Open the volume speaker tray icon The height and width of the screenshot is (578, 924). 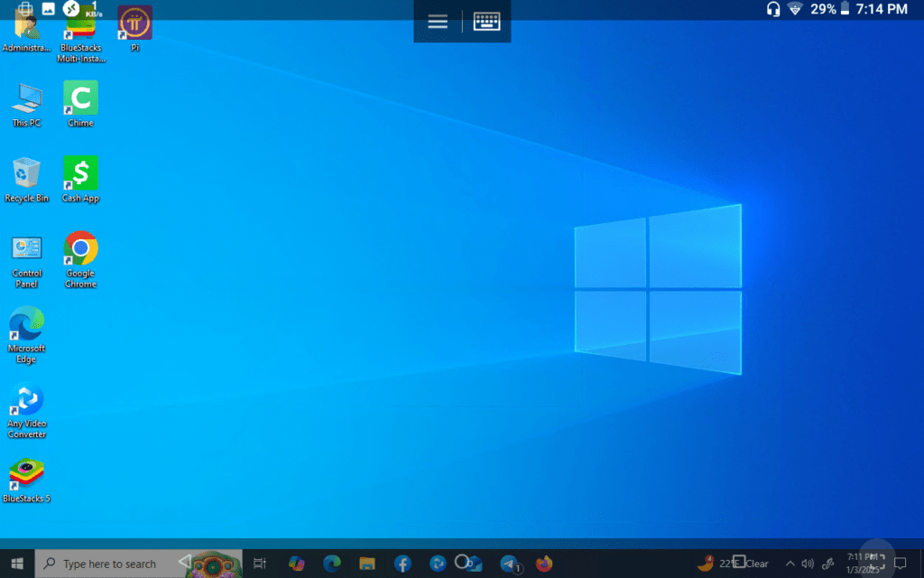pyautogui.click(x=808, y=564)
